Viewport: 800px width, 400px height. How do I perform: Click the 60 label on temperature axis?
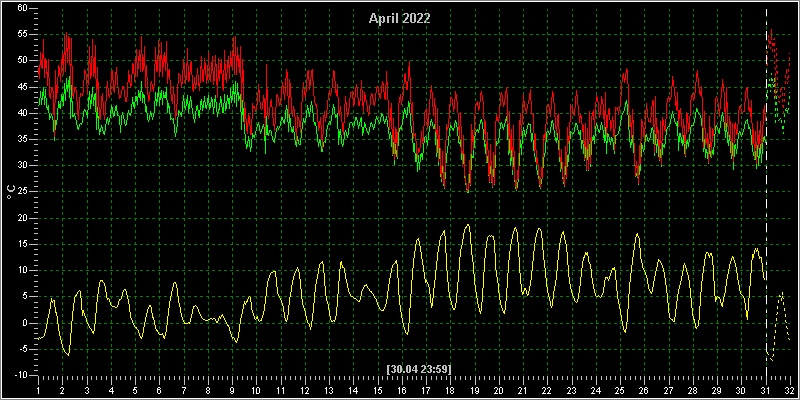click(x=23, y=8)
